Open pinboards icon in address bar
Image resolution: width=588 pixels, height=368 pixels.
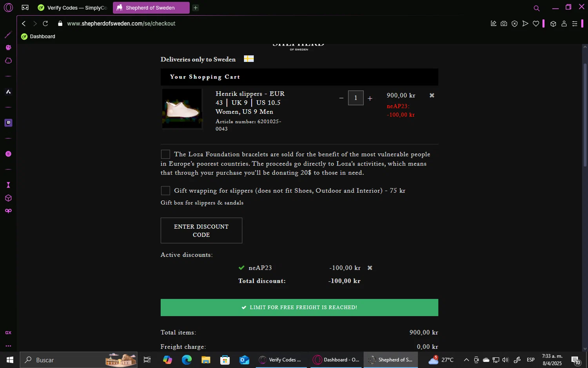point(494,24)
